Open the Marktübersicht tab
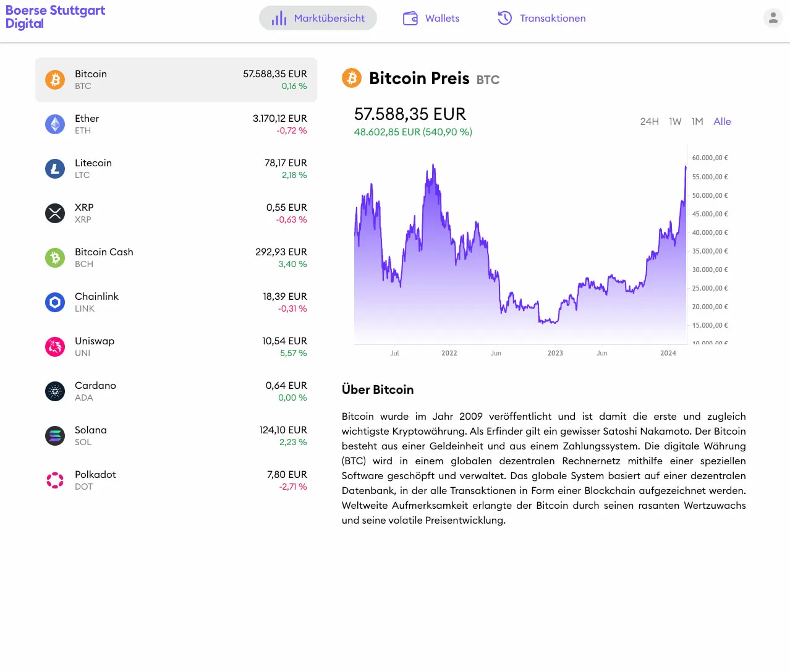This screenshot has height=672, width=790. (318, 19)
